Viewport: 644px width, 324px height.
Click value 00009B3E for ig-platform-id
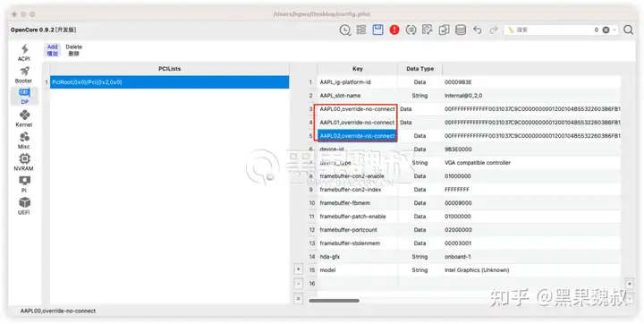(x=458, y=82)
